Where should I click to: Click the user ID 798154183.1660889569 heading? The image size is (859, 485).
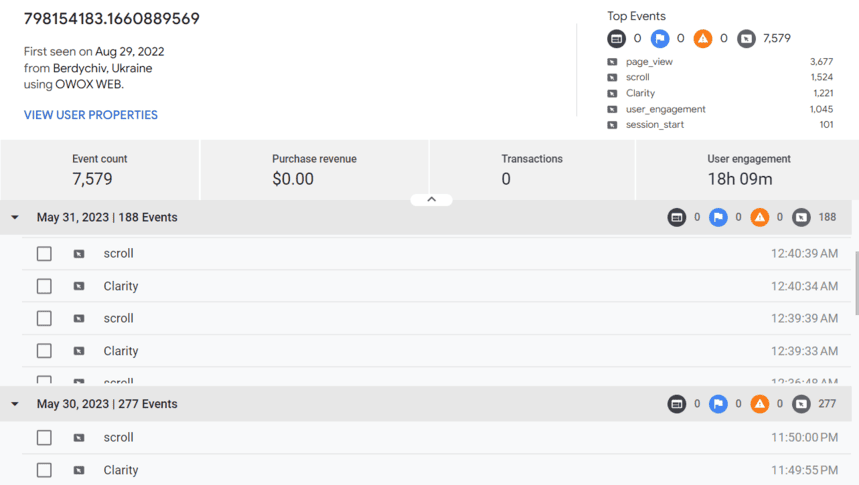(112, 19)
